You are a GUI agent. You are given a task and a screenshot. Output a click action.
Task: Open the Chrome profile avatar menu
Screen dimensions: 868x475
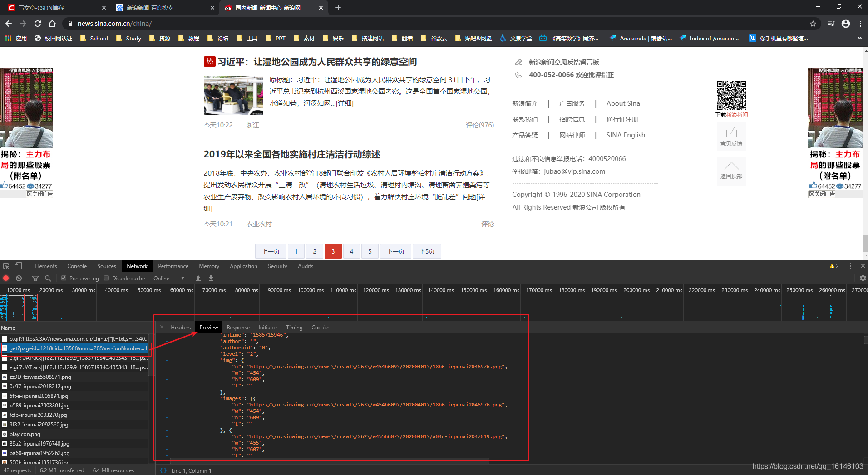tap(846, 24)
